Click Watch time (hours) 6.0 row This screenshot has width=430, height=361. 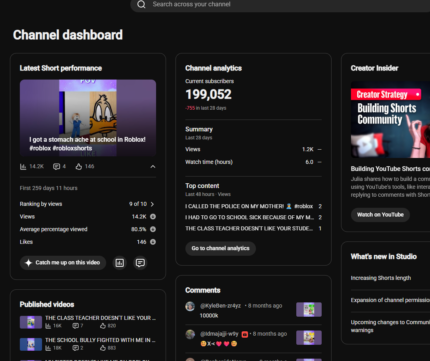pyautogui.click(x=253, y=162)
